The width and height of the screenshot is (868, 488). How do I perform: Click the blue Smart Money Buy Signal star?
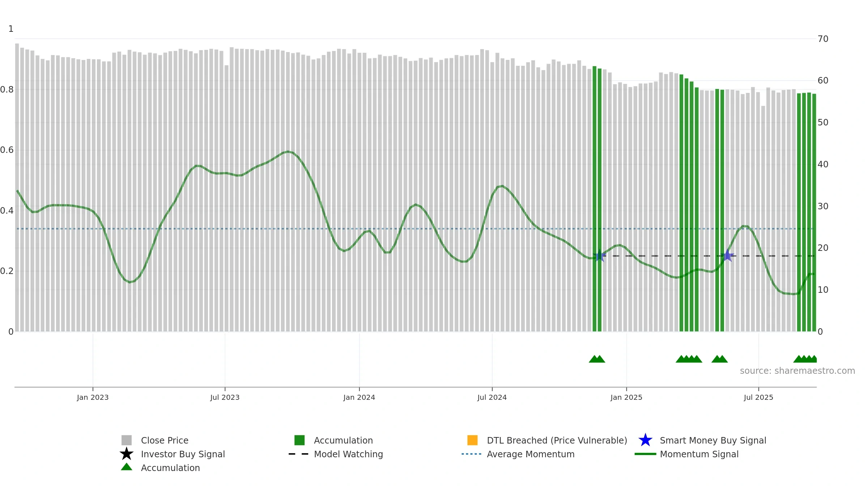(x=645, y=440)
